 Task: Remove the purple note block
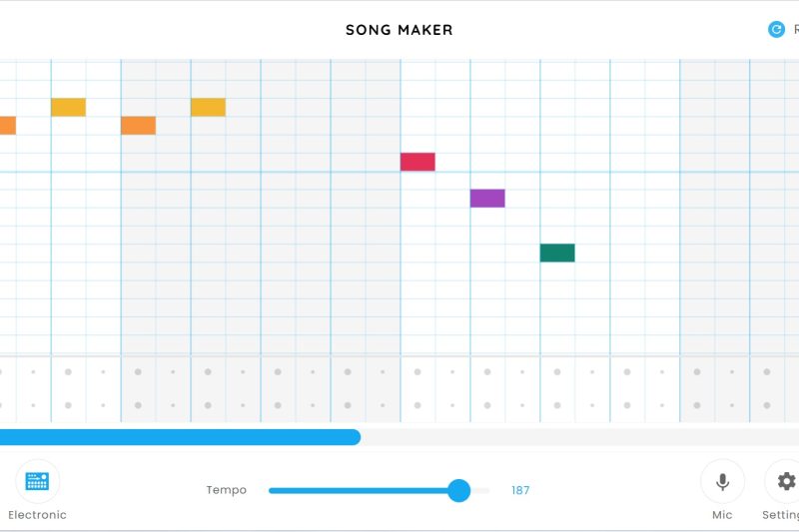[x=487, y=198]
